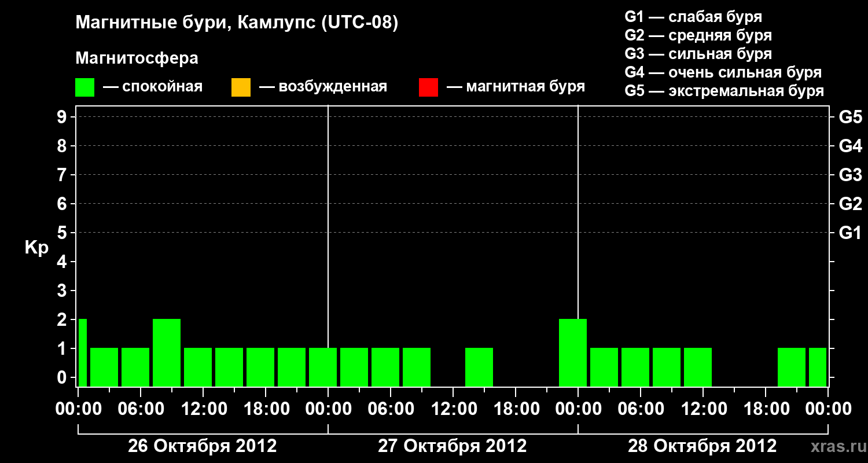Click the 18:00 tick label for 27 October
Screen dimensions: 868x463
tap(516, 409)
